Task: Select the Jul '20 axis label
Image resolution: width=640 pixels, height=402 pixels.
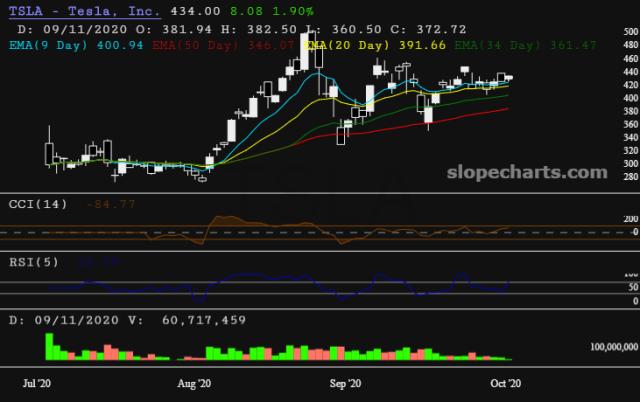Action: click(x=37, y=383)
